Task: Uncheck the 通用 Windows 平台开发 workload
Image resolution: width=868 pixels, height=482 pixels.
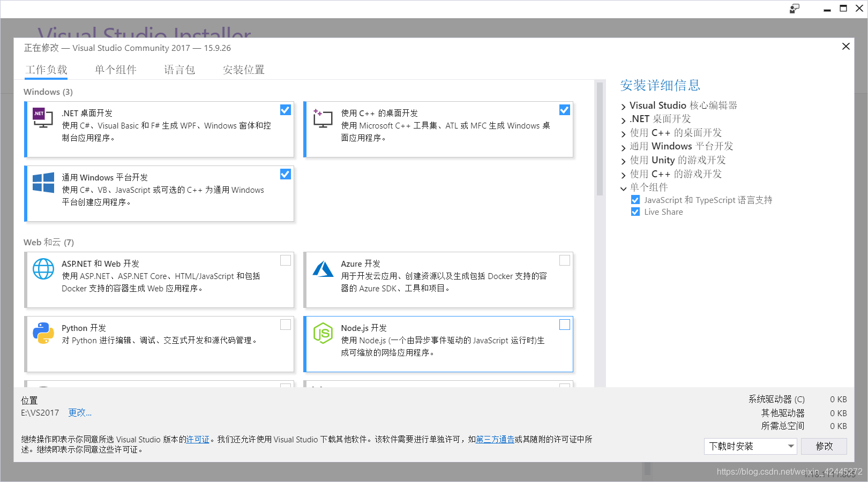Action: (x=286, y=174)
